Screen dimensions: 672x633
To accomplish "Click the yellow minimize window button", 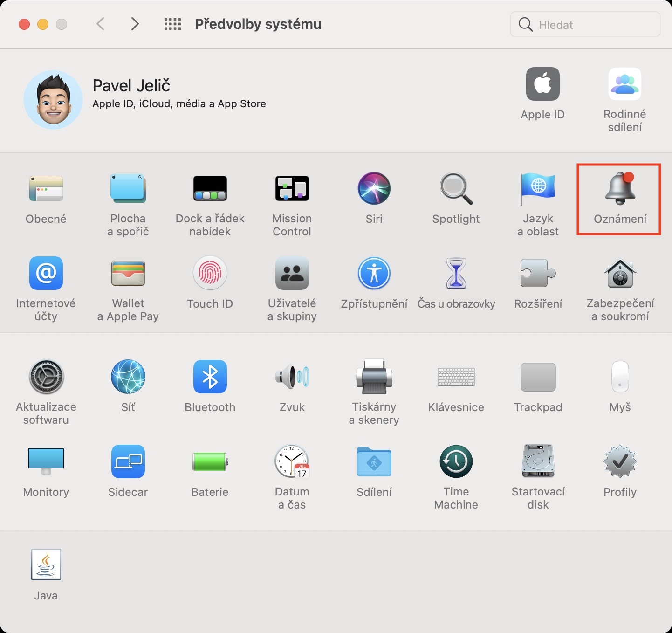I will point(43,24).
